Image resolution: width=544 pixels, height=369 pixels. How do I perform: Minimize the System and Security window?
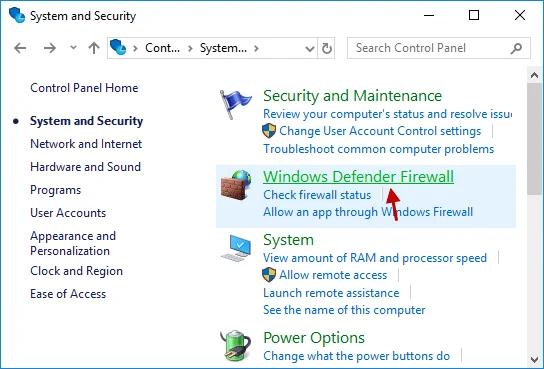click(429, 15)
